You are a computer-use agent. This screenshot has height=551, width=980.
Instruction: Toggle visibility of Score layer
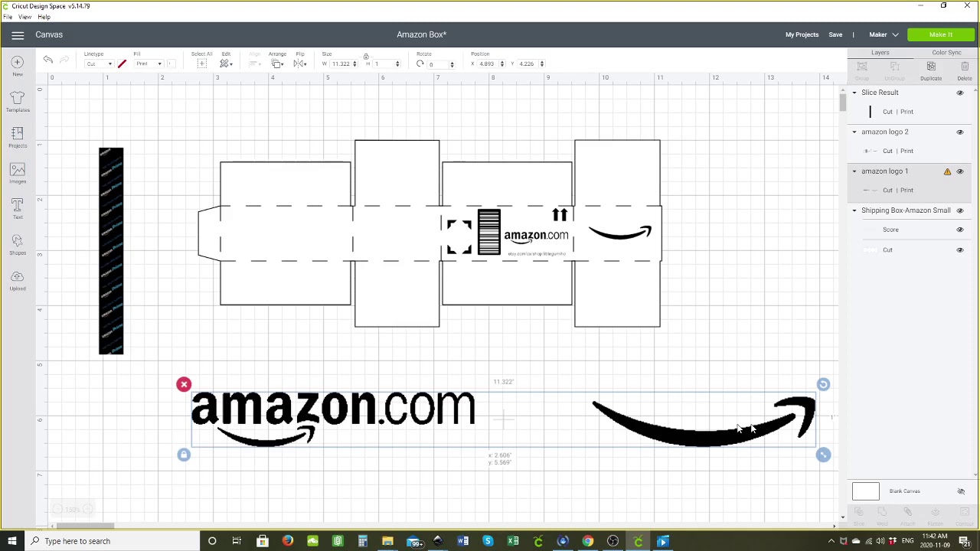pyautogui.click(x=960, y=230)
